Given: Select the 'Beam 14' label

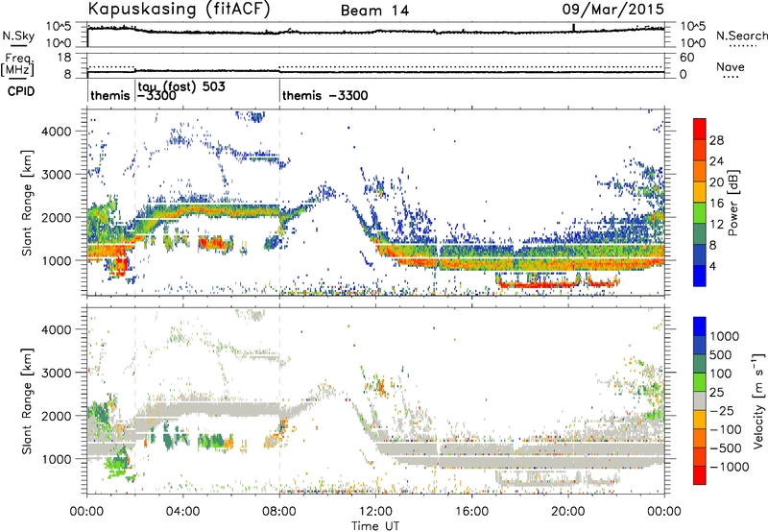Looking at the screenshot, I should coord(374,11).
